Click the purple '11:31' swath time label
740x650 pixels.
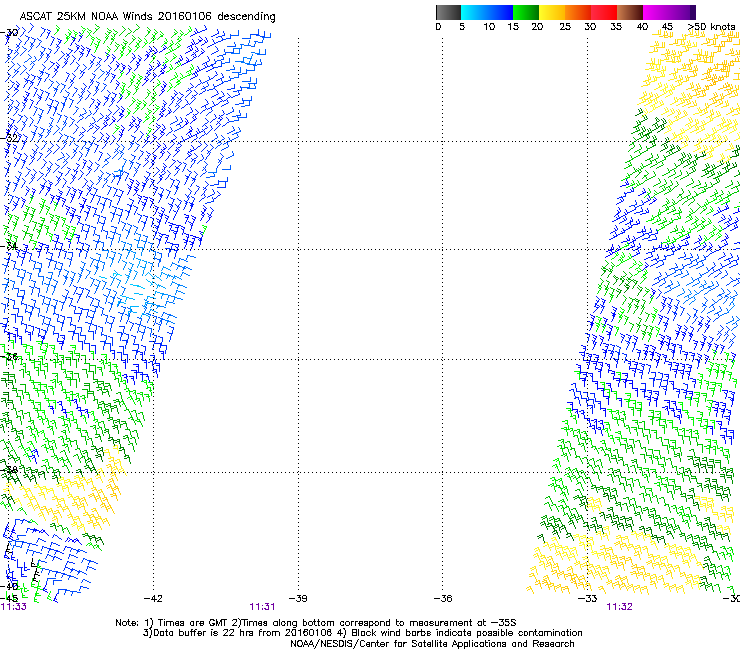point(262,607)
